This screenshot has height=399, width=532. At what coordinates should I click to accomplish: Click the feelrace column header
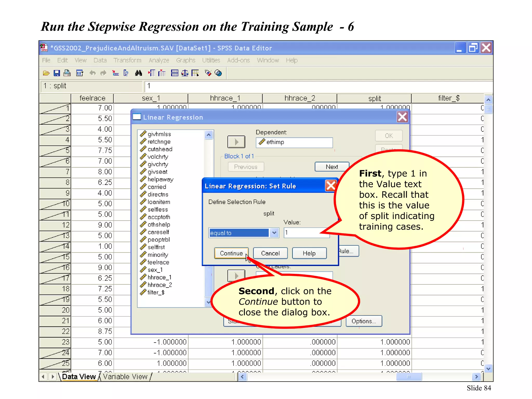92,98
